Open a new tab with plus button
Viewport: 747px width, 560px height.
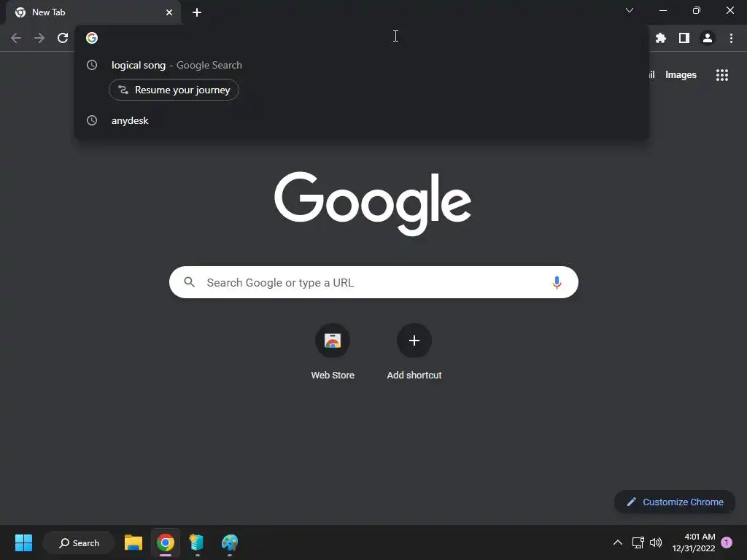click(x=197, y=12)
